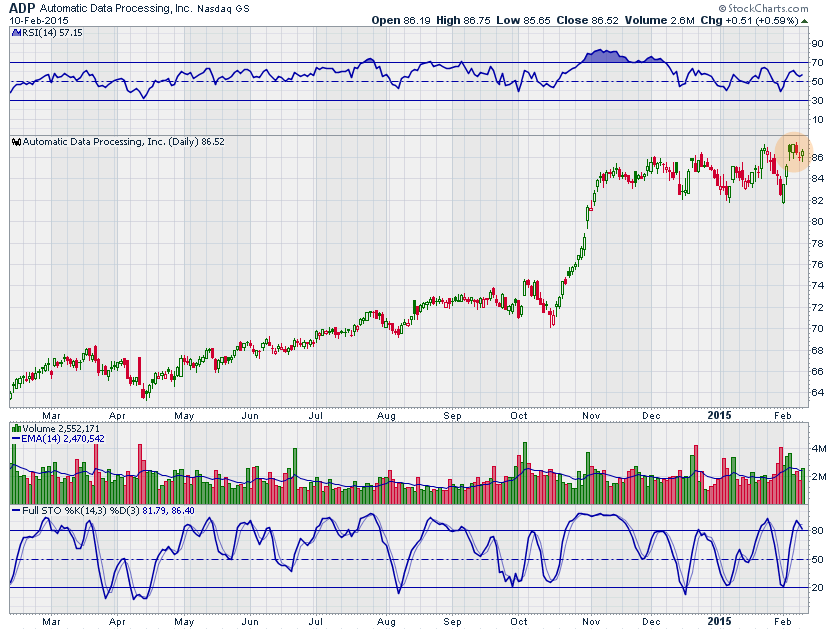Image resolution: width=839 pixels, height=632 pixels.
Task: Click the Feb label on price chart axis
Action: 783,416
